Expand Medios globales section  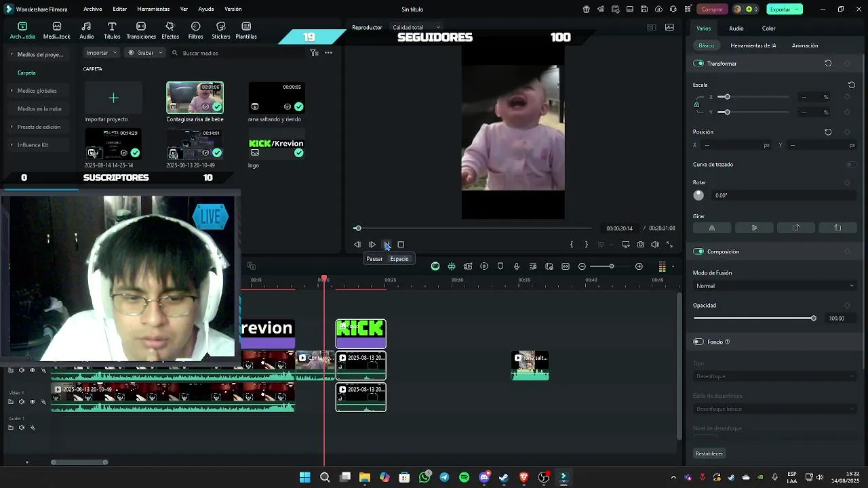(x=12, y=91)
